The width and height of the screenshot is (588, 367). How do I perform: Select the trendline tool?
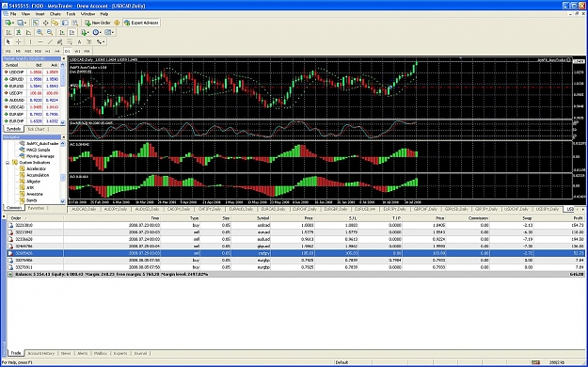[50, 41]
